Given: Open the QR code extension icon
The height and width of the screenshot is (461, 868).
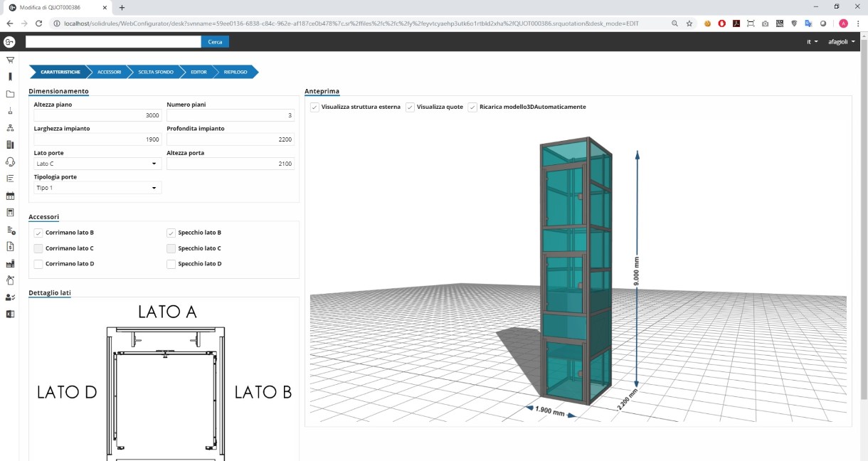Looking at the screenshot, I should (x=780, y=23).
